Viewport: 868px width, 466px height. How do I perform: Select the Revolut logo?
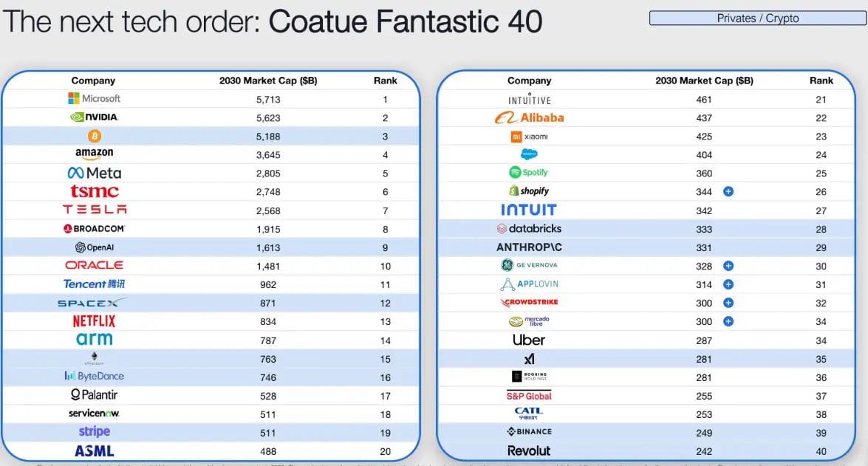529,451
